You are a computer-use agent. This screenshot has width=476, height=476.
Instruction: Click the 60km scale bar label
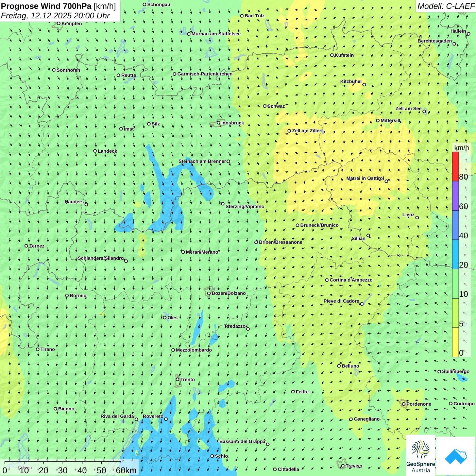[126, 470]
